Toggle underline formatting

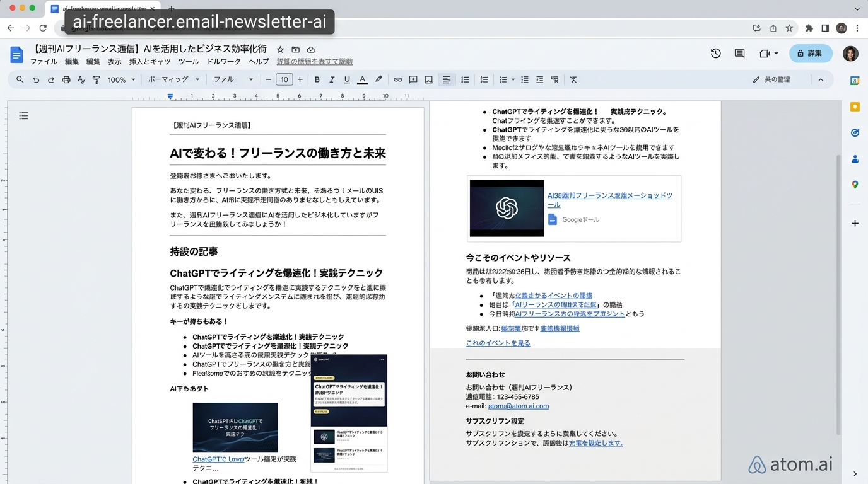point(347,80)
